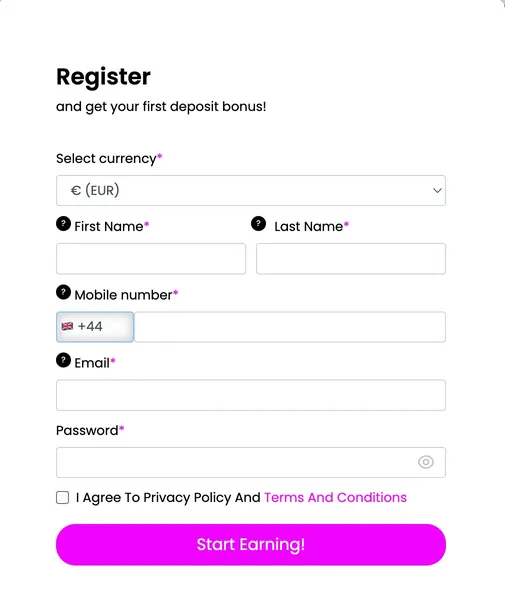Image resolution: width=505 pixels, height=590 pixels.
Task: Click the € (EUR) selected value
Action: click(x=95, y=190)
